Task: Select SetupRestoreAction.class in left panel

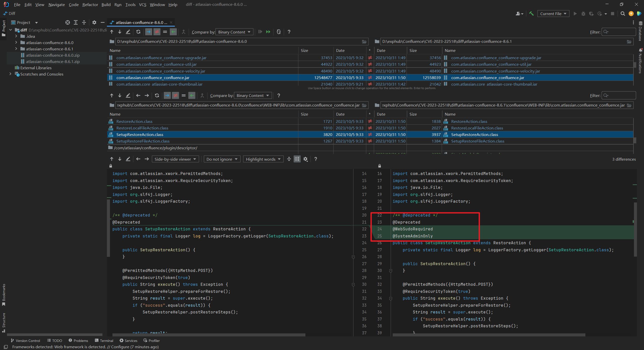Action: point(140,134)
